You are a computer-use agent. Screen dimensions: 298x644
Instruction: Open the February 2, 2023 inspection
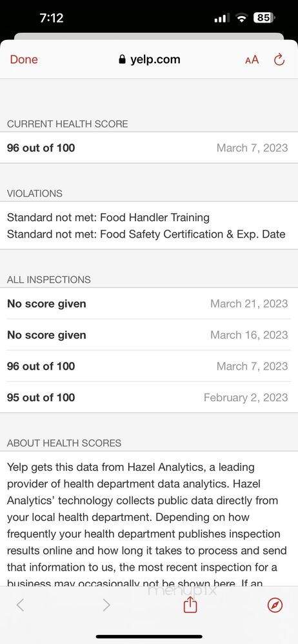click(149, 397)
